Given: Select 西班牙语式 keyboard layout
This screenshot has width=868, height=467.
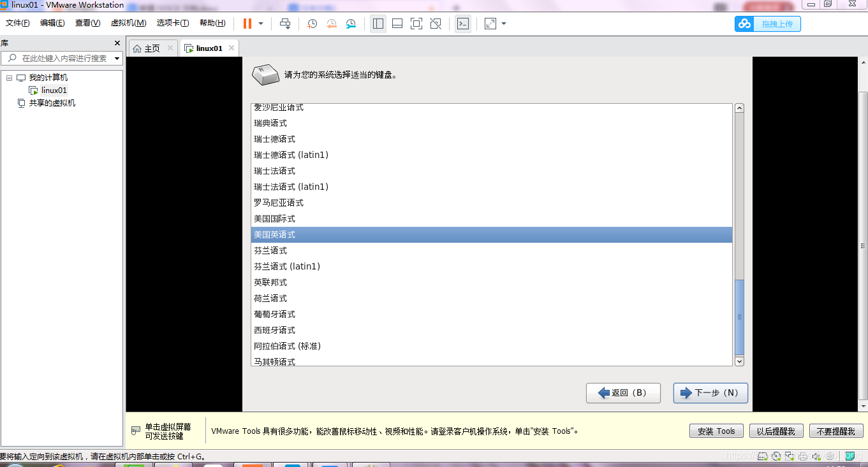Looking at the screenshot, I should click(x=492, y=330).
